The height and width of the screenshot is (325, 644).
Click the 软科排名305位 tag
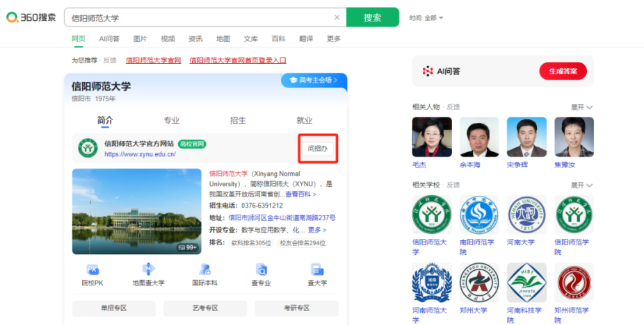point(251,243)
